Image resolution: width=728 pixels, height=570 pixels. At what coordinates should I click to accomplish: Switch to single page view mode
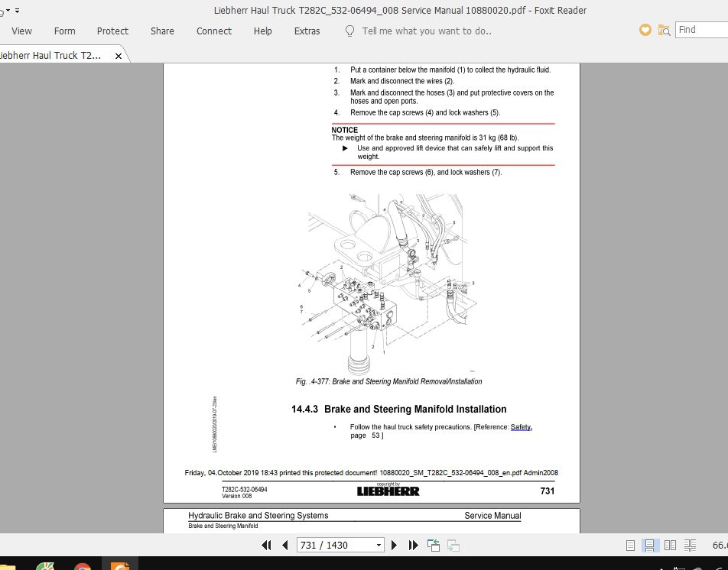pyautogui.click(x=631, y=546)
